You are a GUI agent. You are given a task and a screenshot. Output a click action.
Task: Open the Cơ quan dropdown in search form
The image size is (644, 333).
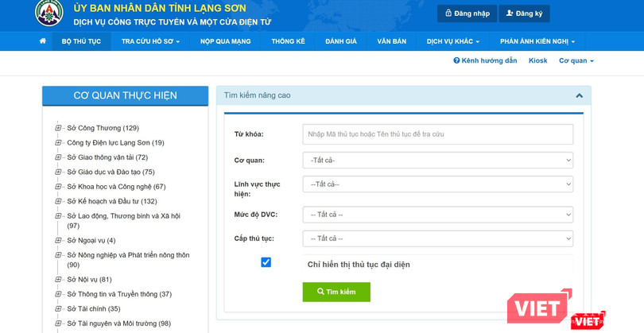click(x=437, y=161)
